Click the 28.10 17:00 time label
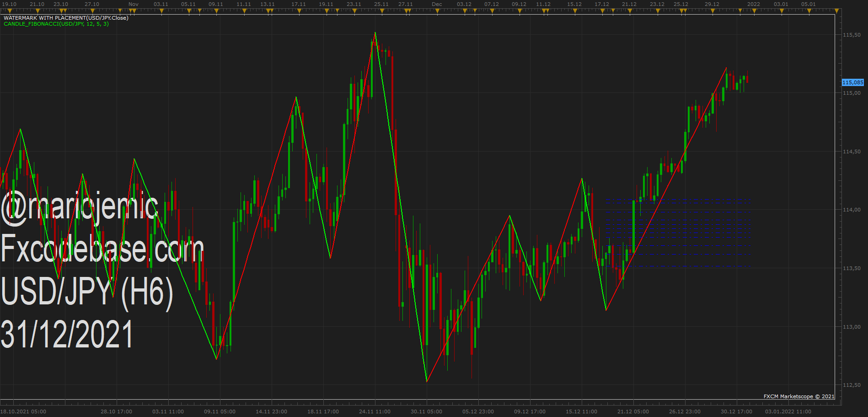The height and width of the screenshot is (417, 868). coord(116,412)
